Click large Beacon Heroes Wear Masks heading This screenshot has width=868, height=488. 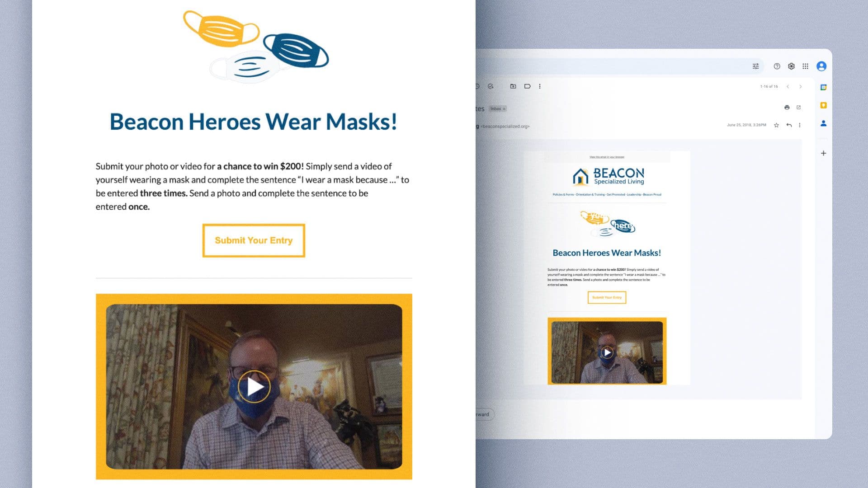coord(254,122)
